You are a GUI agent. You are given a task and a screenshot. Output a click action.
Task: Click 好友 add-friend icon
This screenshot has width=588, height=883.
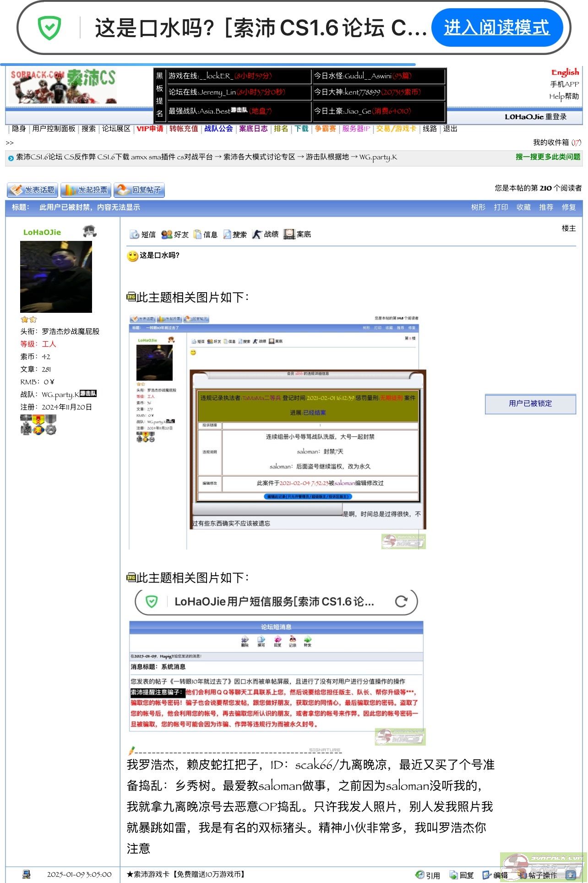pyautogui.click(x=175, y=234)
